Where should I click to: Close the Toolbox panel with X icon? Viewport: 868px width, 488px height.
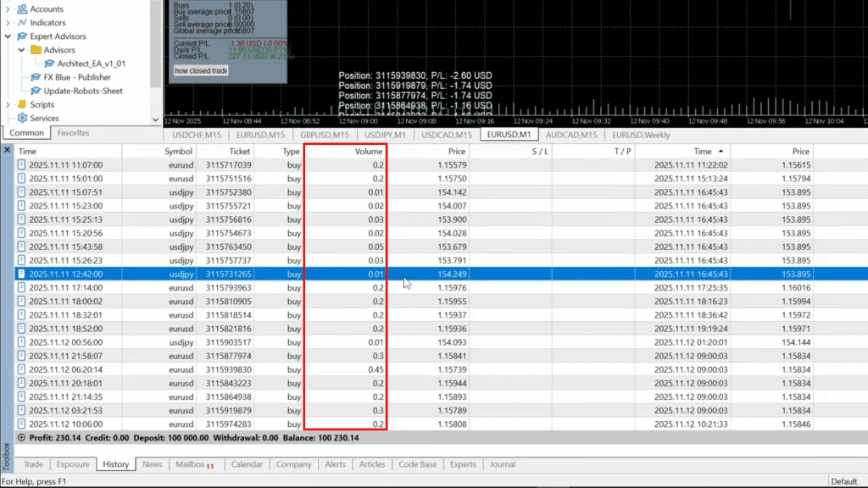8,150
